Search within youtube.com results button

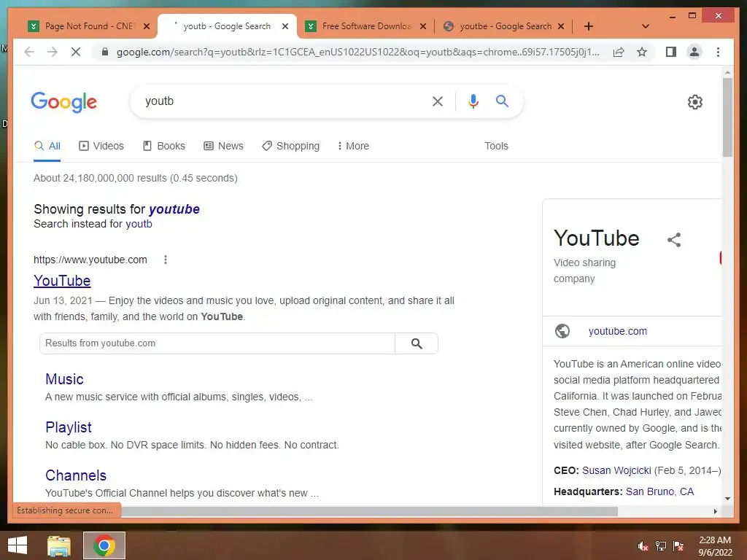point(417,343)
